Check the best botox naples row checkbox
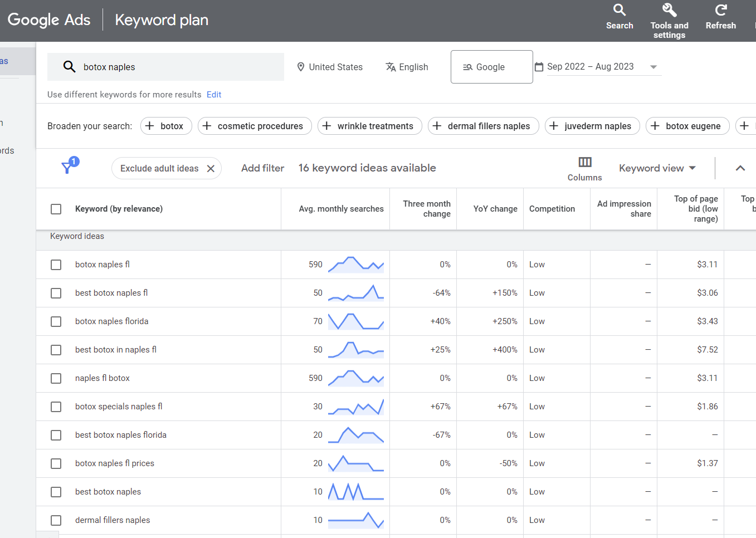756x538 pixels. 56,492
